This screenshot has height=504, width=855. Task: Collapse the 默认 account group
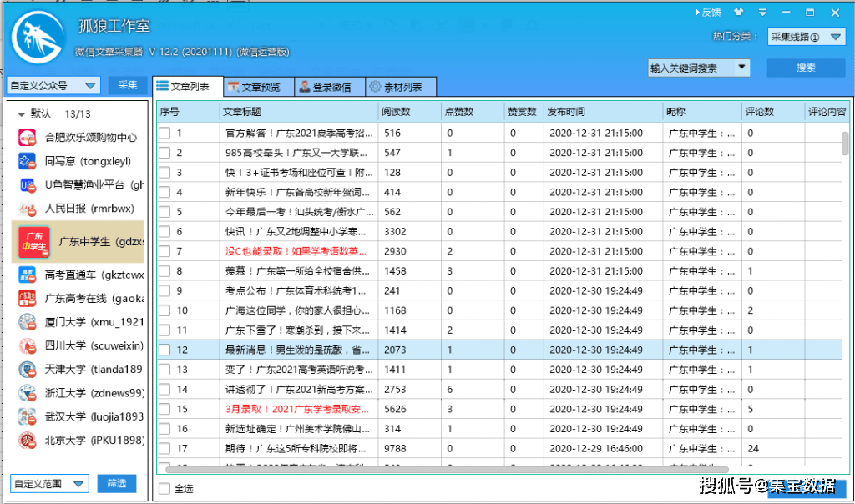tap(22, 114)
